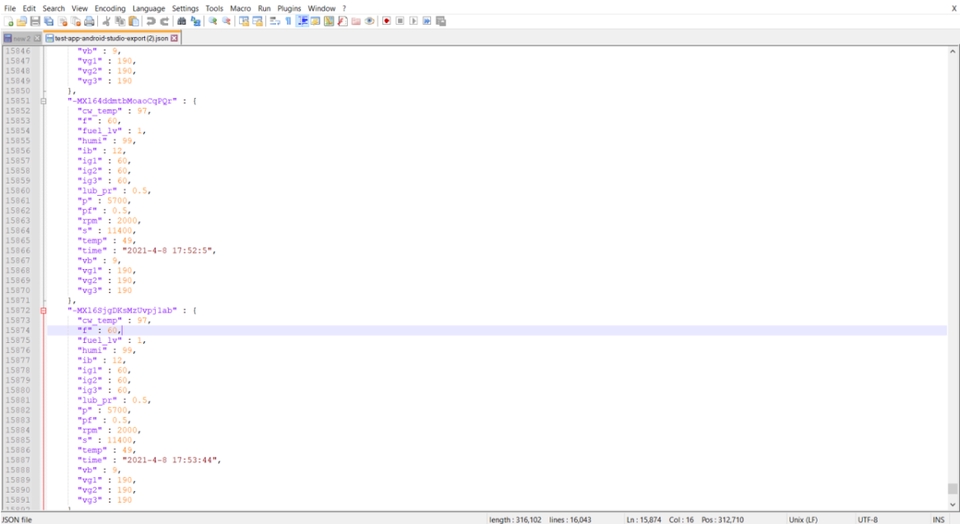The width and height of the screenshot is (960, 524).
Task: Zoom in using magnifier plus icon
Action: click(x=213, y=21)
